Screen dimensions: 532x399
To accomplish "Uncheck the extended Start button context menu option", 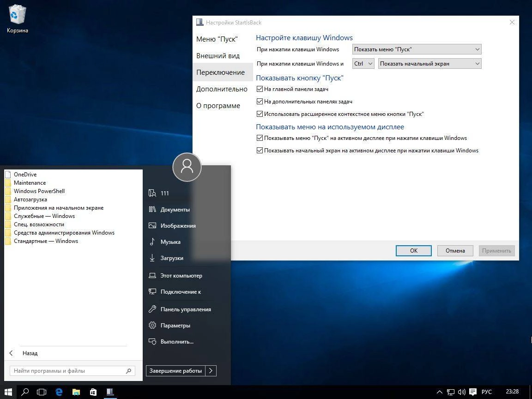I will coord(260,114).
